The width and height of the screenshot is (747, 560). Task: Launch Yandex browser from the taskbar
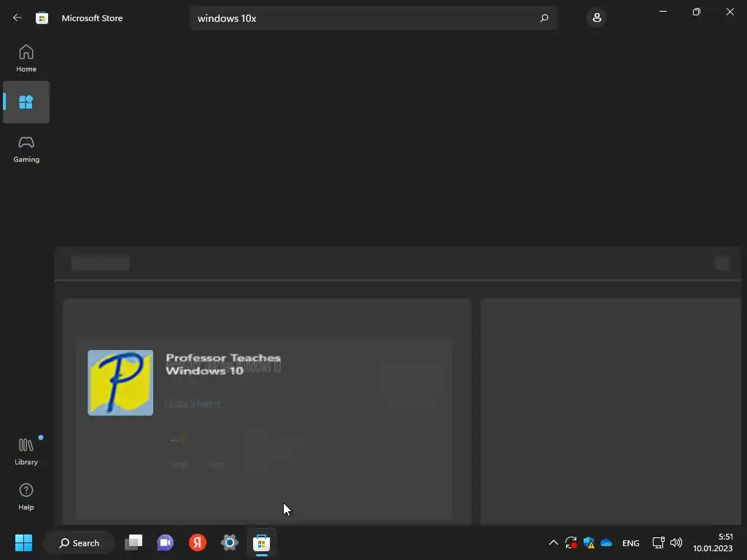click(x=197, y=542)
